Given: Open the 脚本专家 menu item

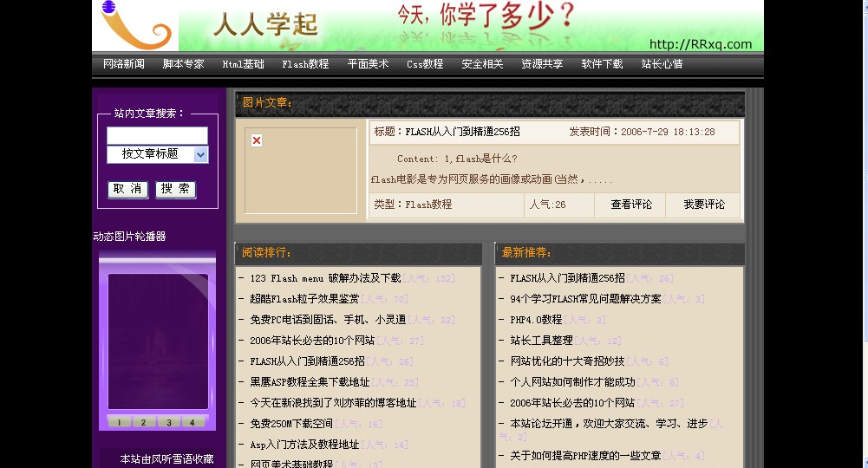Looking at the screenshot, I should point(183,64).
